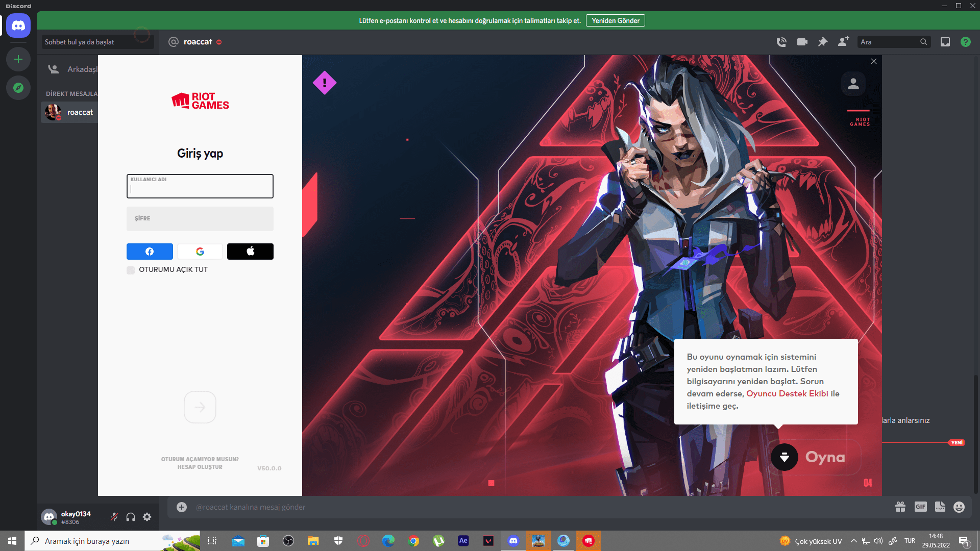This screenshot has height=551, width=980.
Task: Open the Windows Start menu
Action: (12, 541)
